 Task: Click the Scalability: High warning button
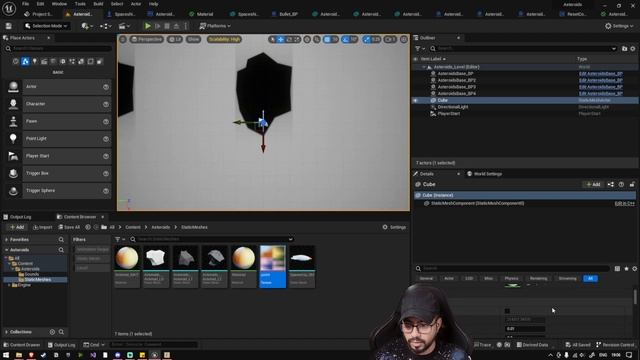point(224,39)
